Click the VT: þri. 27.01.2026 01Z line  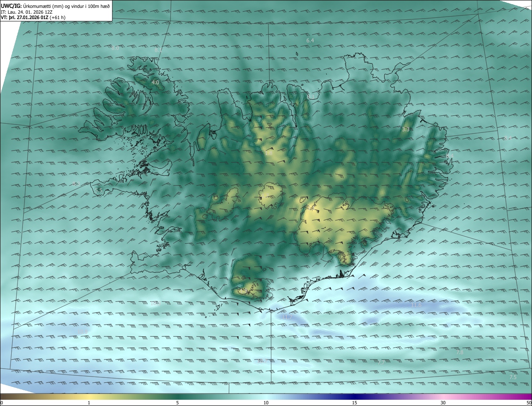[x=25, y=17]
